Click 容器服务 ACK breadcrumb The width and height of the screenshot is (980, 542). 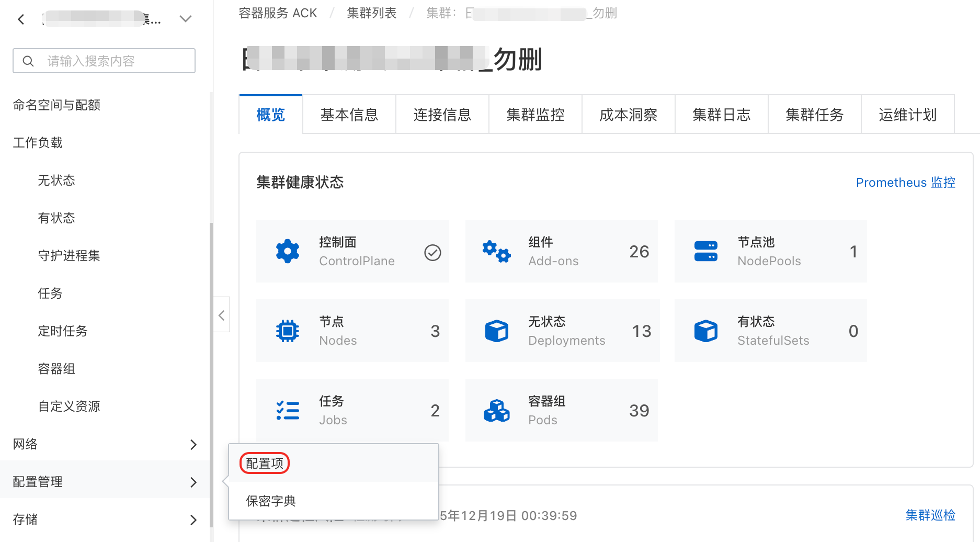pos(278,13)
